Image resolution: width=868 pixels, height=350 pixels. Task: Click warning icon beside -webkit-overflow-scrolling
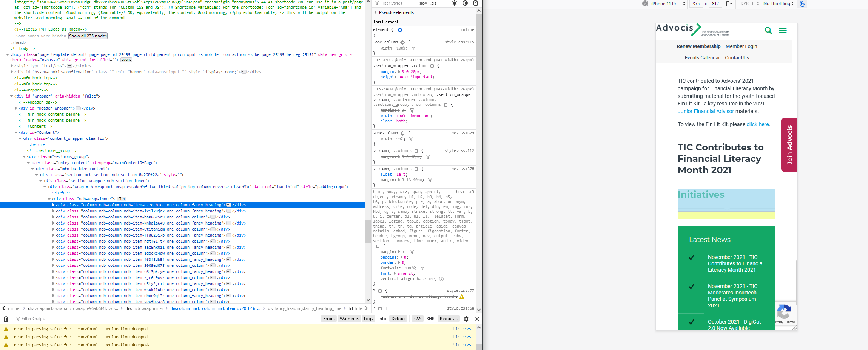click(462, 297)
